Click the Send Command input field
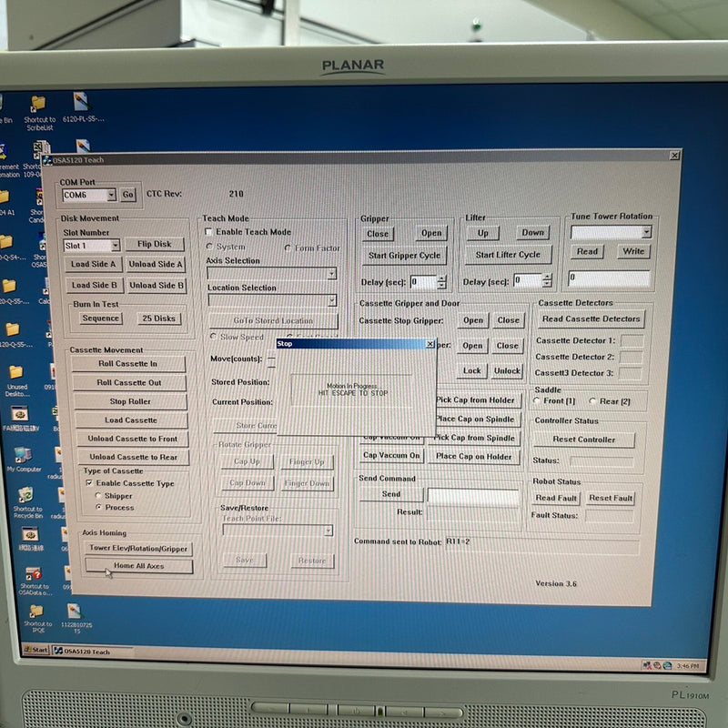The width and height of the screenshot is (728, 728). pos(473,495)
